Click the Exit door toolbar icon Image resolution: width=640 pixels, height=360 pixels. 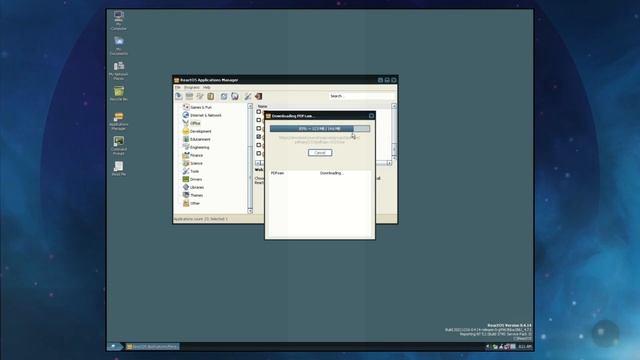[258, 96]
